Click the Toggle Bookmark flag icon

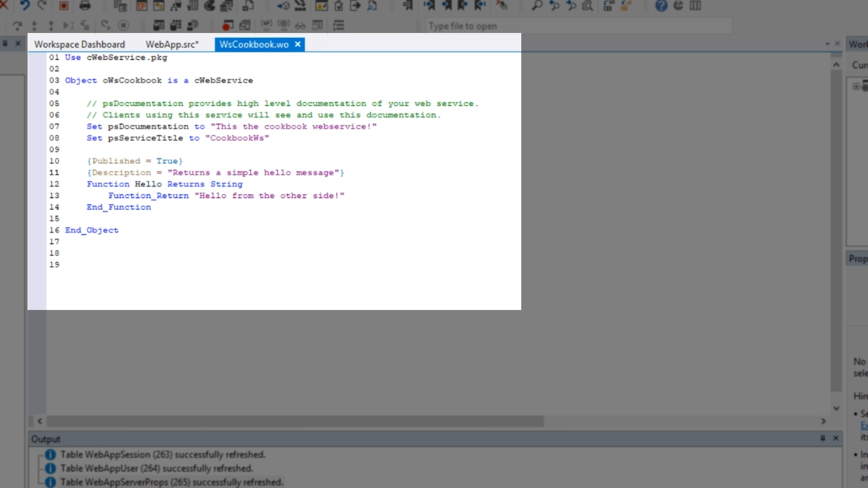(x=408, y=5)
